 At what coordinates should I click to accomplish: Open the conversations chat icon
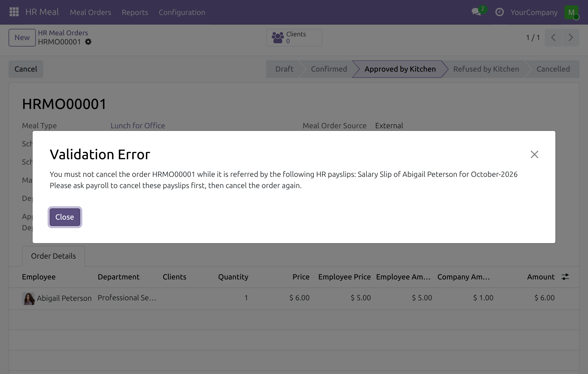477,12
